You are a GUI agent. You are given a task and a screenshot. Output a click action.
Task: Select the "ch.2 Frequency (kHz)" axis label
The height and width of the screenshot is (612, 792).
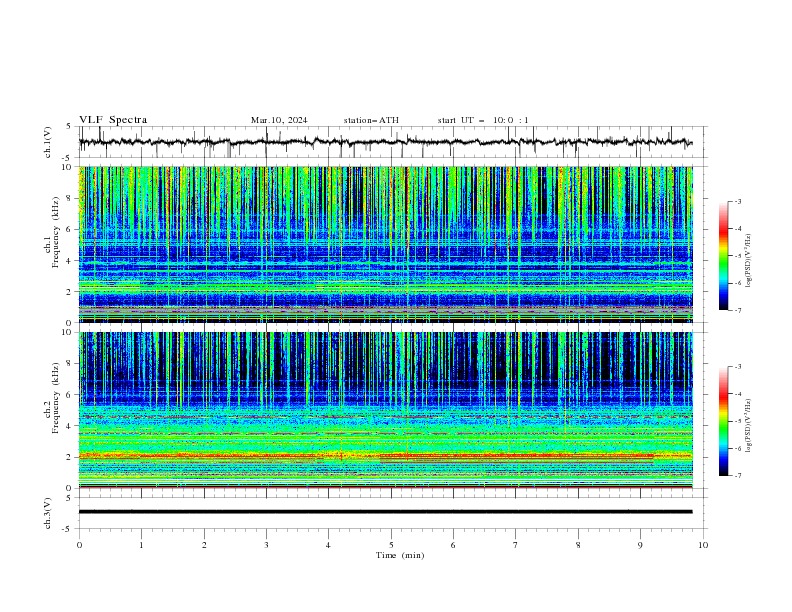(x=52, y=398)
